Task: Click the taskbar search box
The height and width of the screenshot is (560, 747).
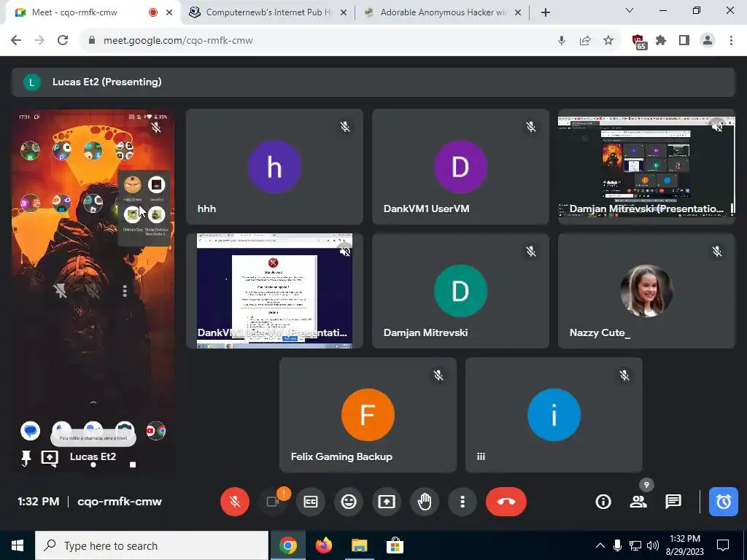Action: tap(152, 545)
